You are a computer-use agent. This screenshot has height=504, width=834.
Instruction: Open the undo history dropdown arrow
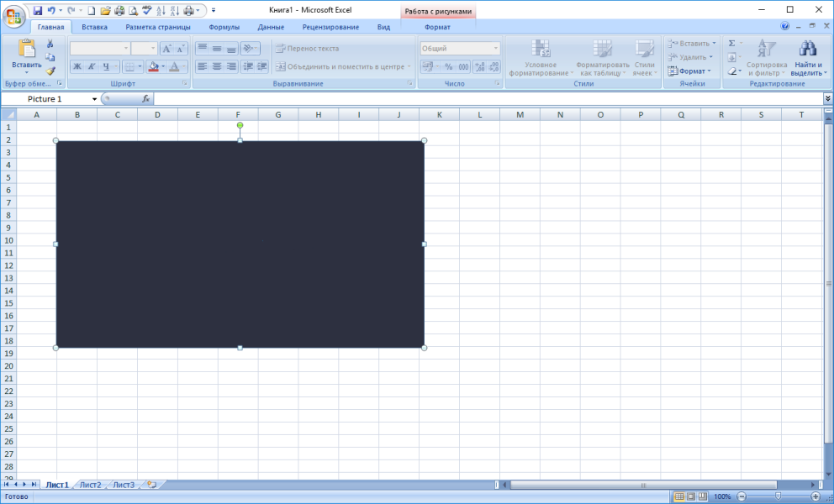click(60, 10)
